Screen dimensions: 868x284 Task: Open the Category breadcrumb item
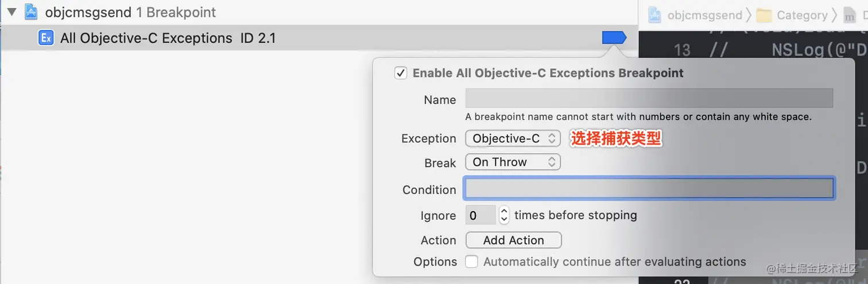(802, 15)
